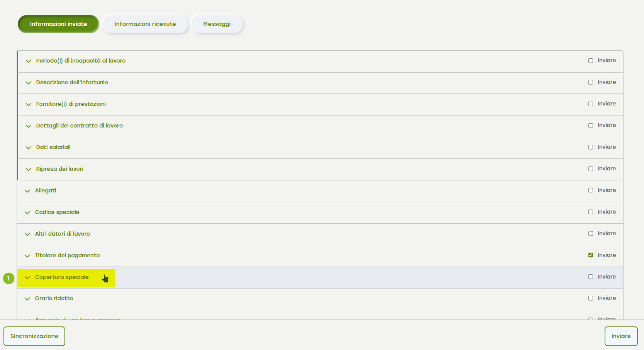Go to the Messaggi tab
This screenshot has height=350, width=644.
(217, 24)
